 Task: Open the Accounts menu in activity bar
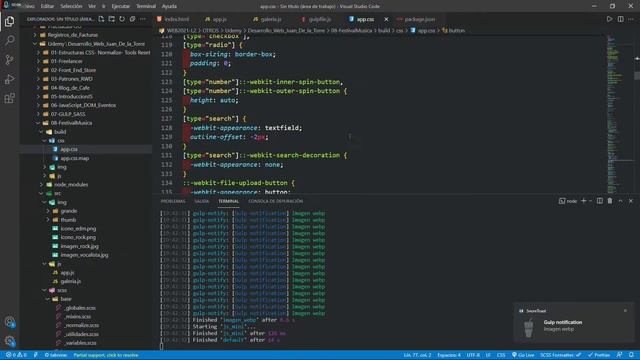point(9,322)
